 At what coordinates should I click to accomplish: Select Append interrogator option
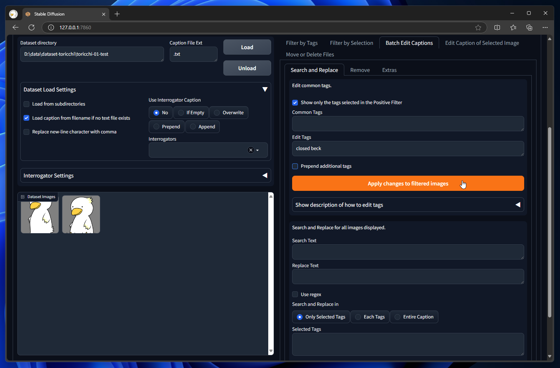[202, 126]
